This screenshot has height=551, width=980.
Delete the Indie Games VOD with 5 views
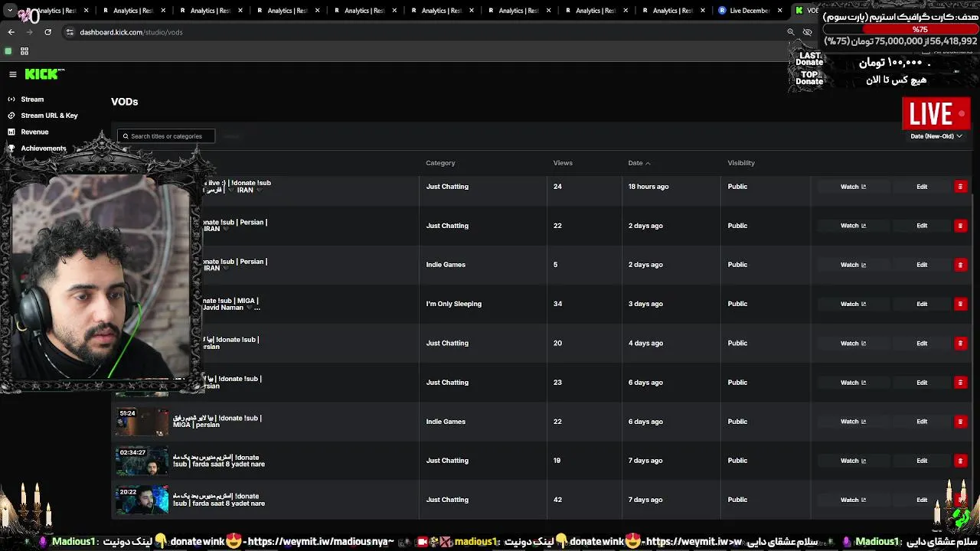(960, 265)
